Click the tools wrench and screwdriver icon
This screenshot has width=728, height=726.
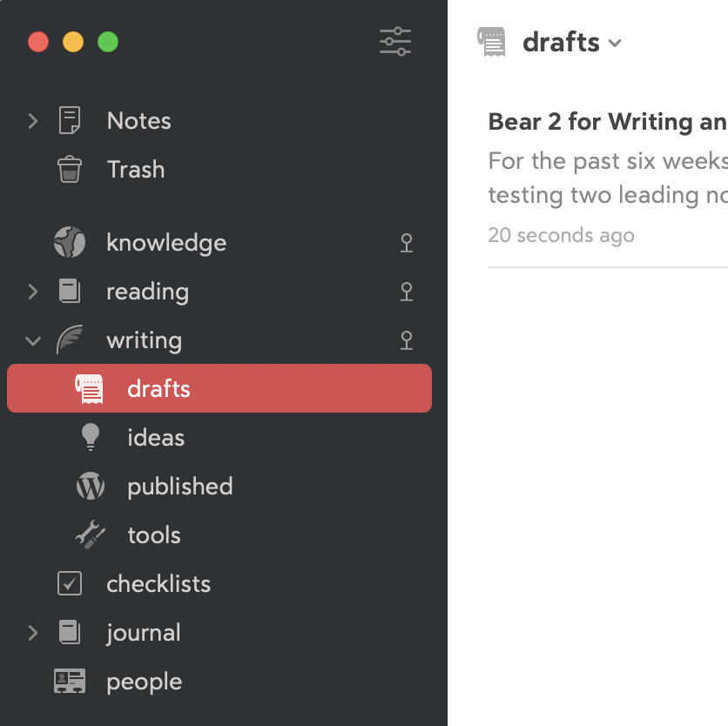pyautogui.click(x=90, y=534)
